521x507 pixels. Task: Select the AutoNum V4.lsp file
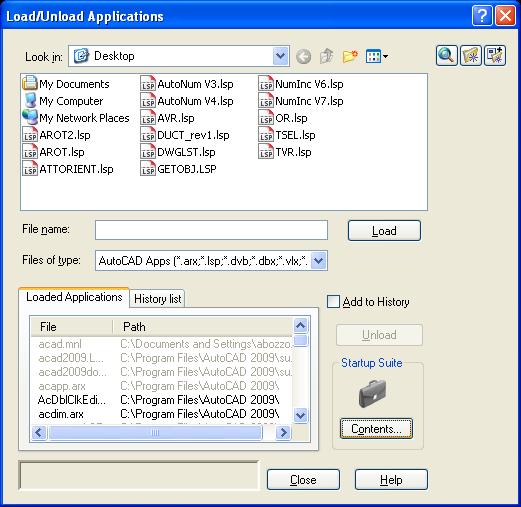187,101
